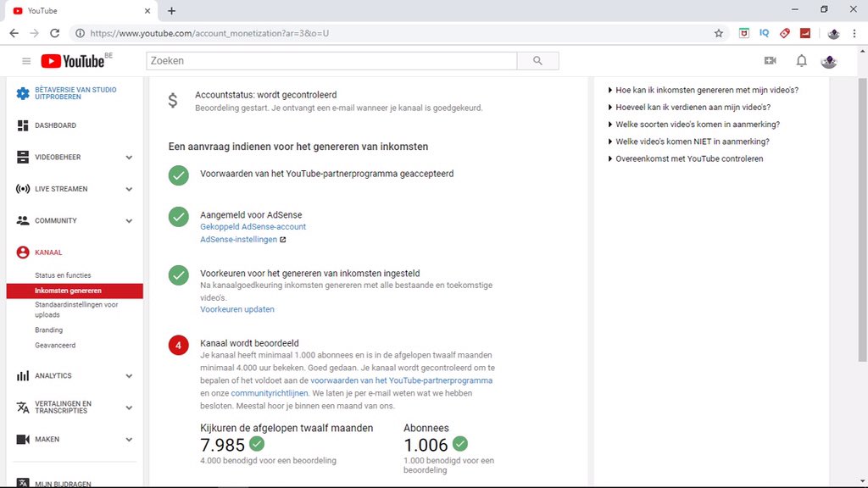Open Gekoppeld AdSense-account link
This screenshot has height=488, width=868.
(x=253, y=227)
